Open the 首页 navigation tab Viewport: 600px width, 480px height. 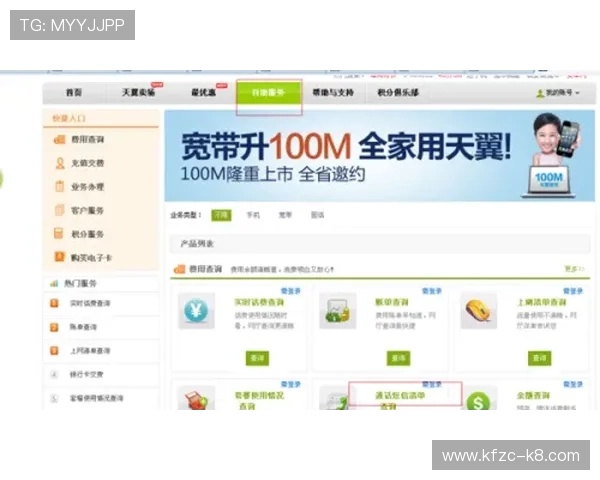(74, 93)
